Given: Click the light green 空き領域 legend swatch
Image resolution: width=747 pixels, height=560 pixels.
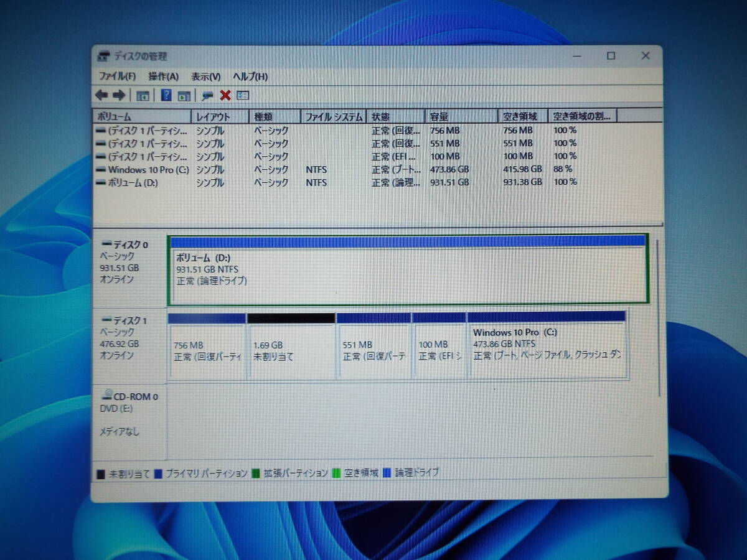Looking at the screenshot, I should pyautogui.click(x=337, y=473).
